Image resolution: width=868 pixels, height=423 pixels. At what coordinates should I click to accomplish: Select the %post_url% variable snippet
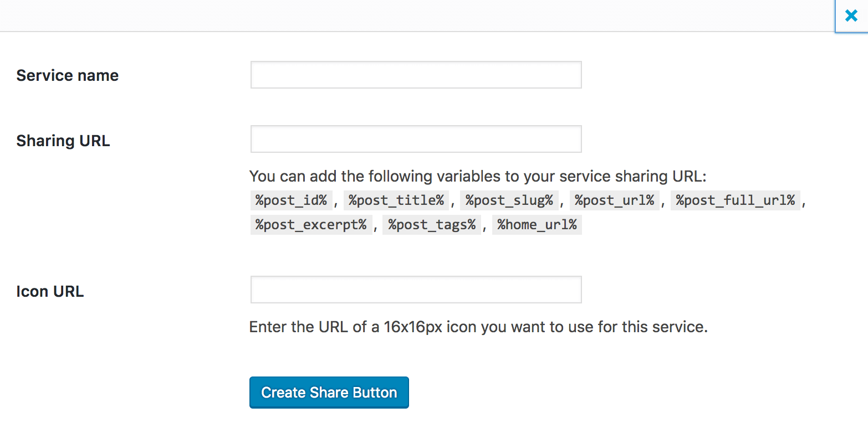pyautogui.click(x=615, y=200)
